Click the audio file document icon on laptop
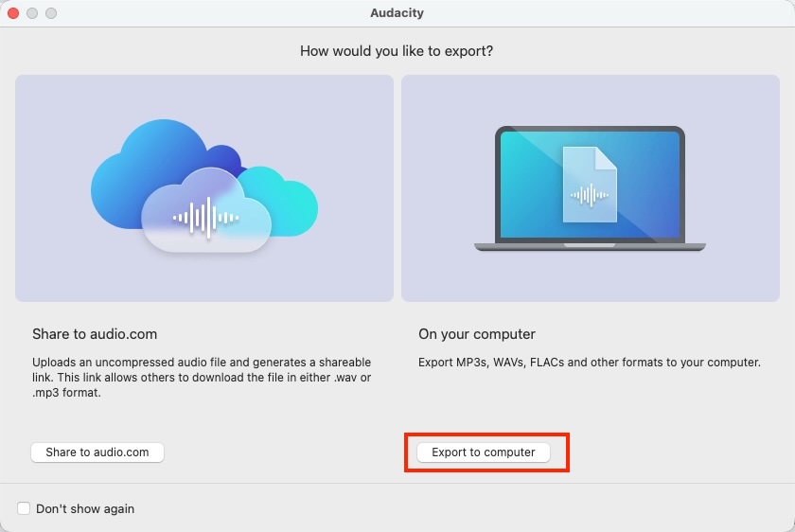The width and height of the screenshot is (795, 532). tap(589, 184)
